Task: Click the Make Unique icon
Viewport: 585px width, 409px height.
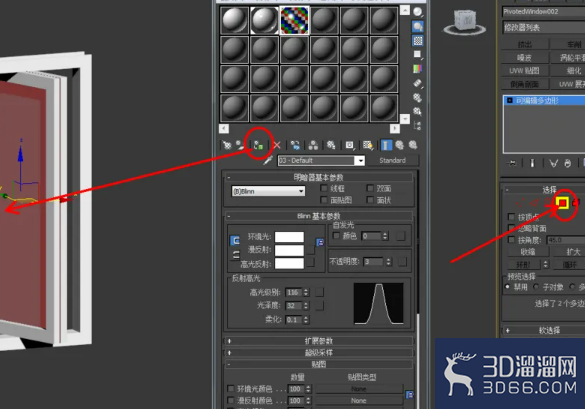Action: click(313, 145)
